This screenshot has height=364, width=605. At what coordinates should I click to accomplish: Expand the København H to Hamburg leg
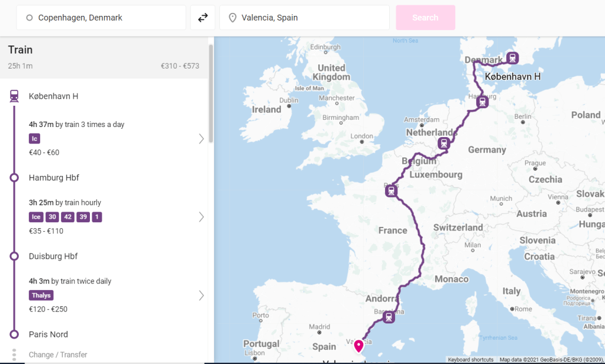tap(201, 139)
